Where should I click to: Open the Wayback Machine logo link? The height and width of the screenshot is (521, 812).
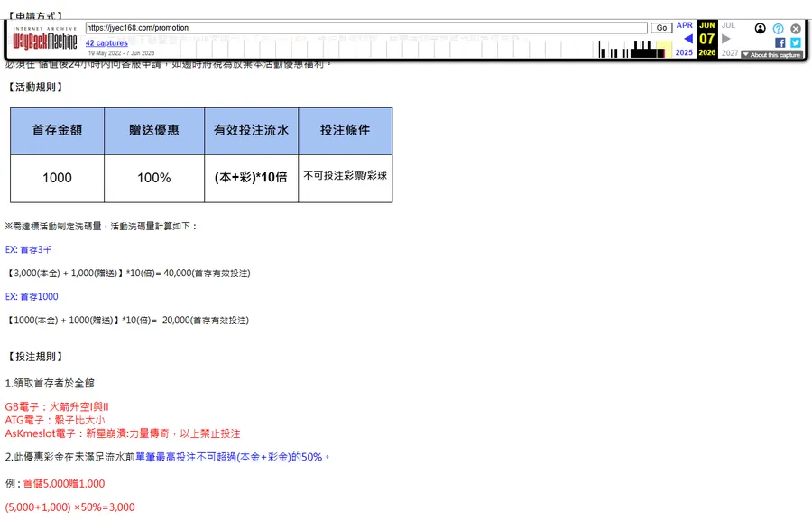pos(44,39)
